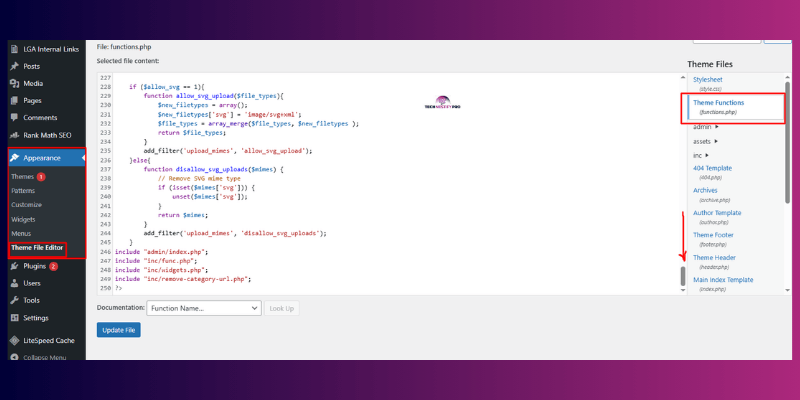This screenshot has height=400, width=800.
Task: Click the LGA Internal Links page icon
Action: click(14, 49)
